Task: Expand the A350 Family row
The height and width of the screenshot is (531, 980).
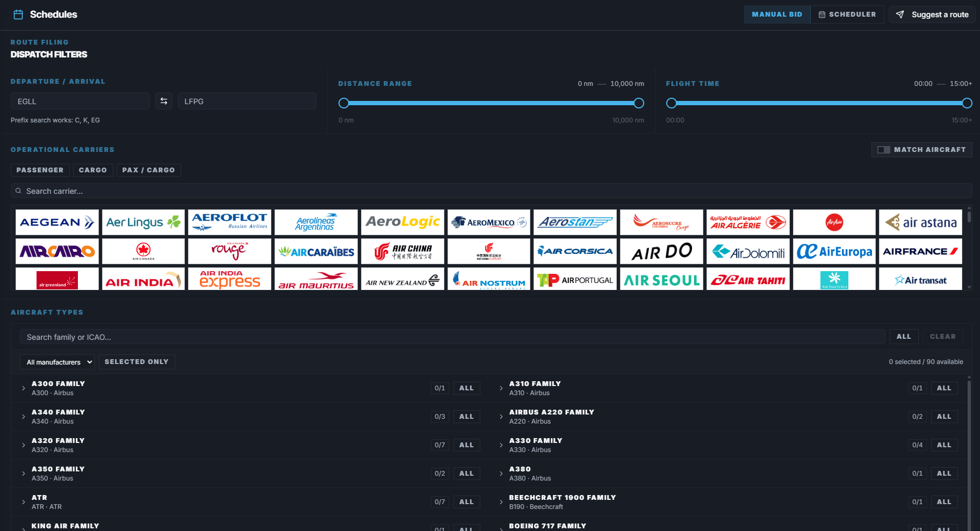Action: point(24,474)
